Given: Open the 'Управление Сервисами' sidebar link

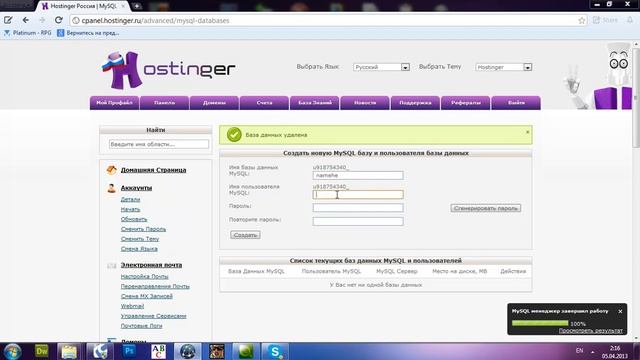Looking at the screenshot, I should pos(153,316).
